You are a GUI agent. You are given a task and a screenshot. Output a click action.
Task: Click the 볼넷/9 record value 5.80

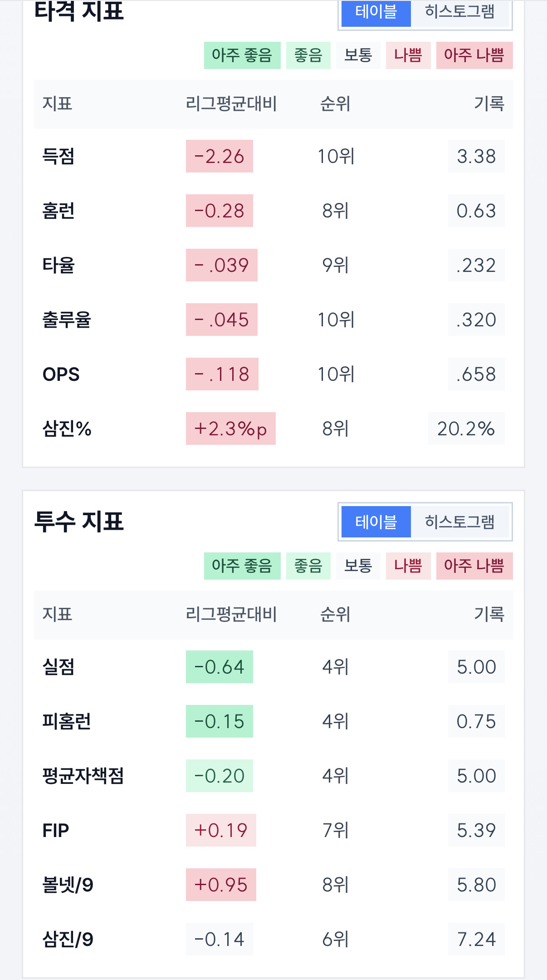[x=476, y=885]
